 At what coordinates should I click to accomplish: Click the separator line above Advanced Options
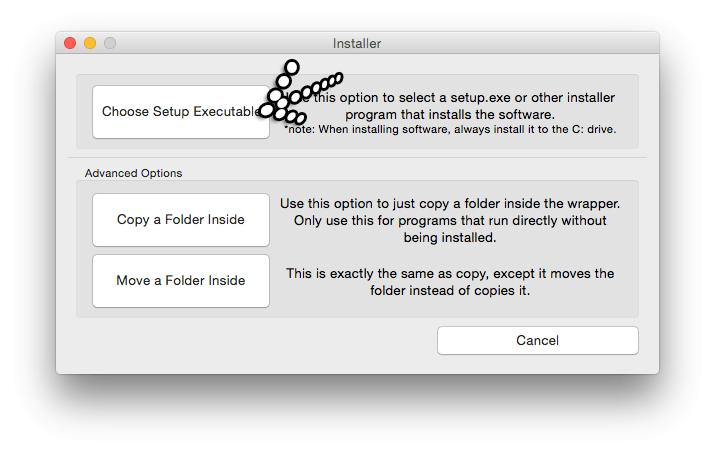point(358,158)
